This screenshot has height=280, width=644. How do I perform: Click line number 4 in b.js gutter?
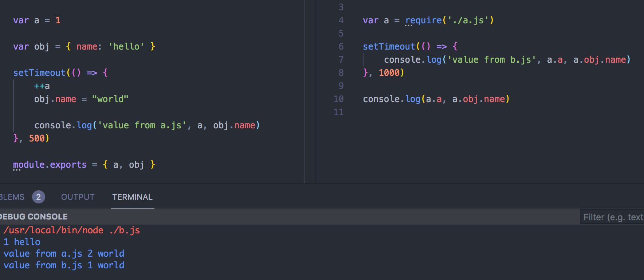(341, 20)
